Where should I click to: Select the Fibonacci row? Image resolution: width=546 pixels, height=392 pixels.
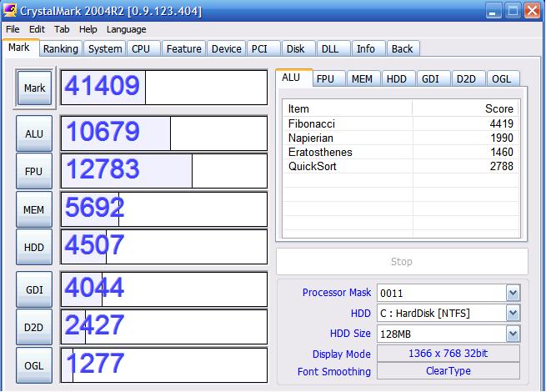pos(401,123)
